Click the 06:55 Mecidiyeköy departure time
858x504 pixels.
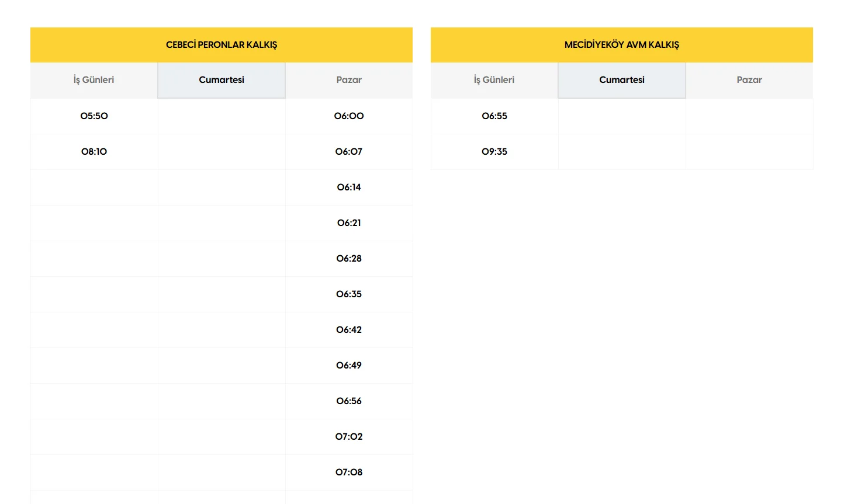494,116
